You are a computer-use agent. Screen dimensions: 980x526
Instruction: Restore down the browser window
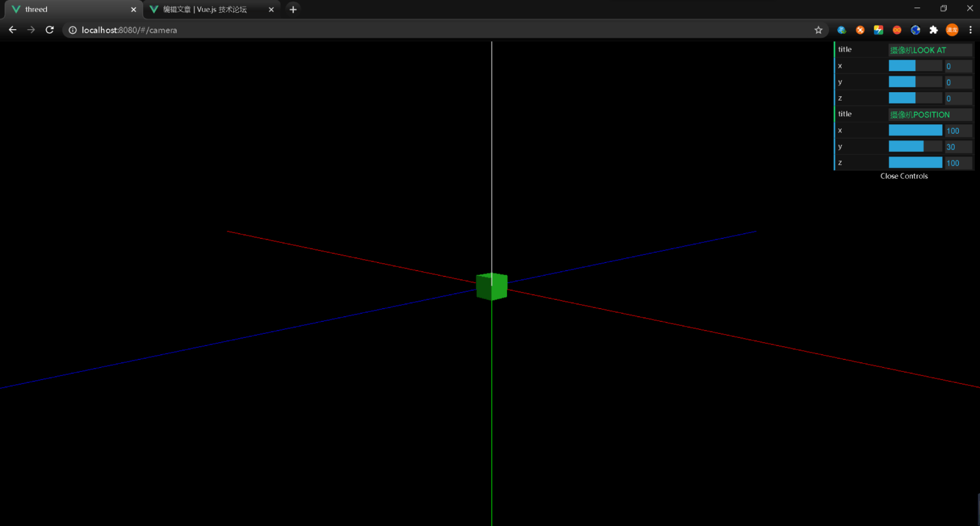point(943,8)
